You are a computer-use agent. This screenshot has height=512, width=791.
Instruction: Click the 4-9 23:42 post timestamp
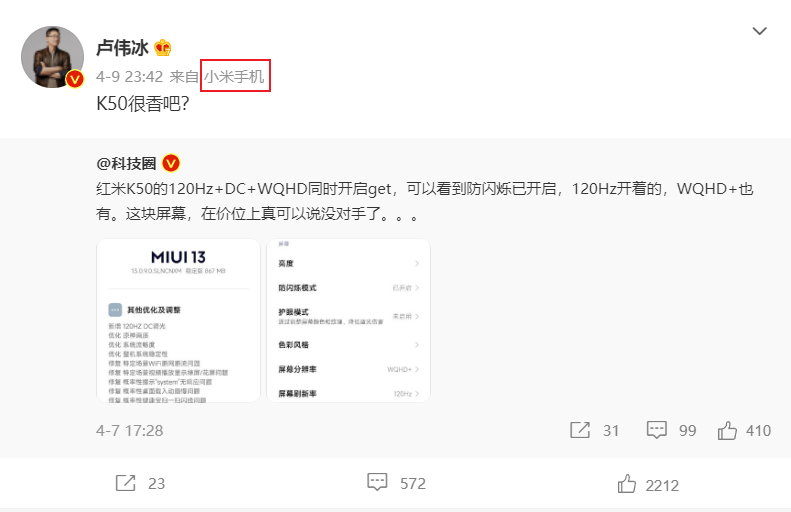(x=130, y=77)
